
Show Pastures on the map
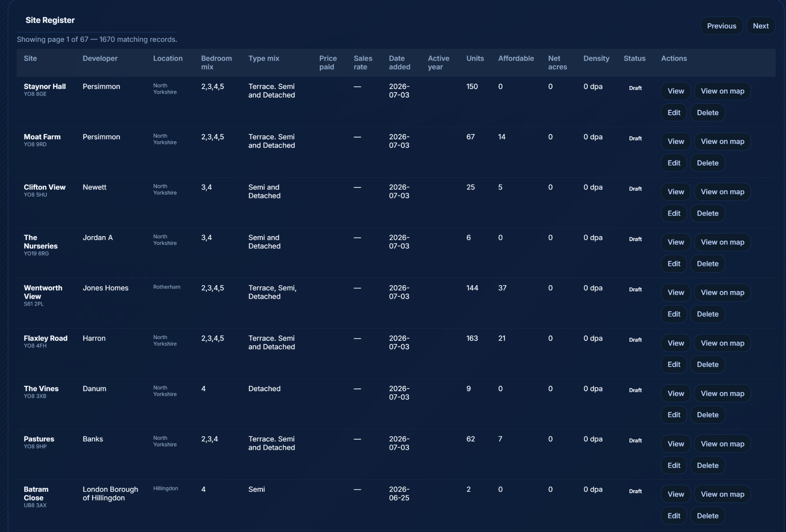(x=722, y=443)
